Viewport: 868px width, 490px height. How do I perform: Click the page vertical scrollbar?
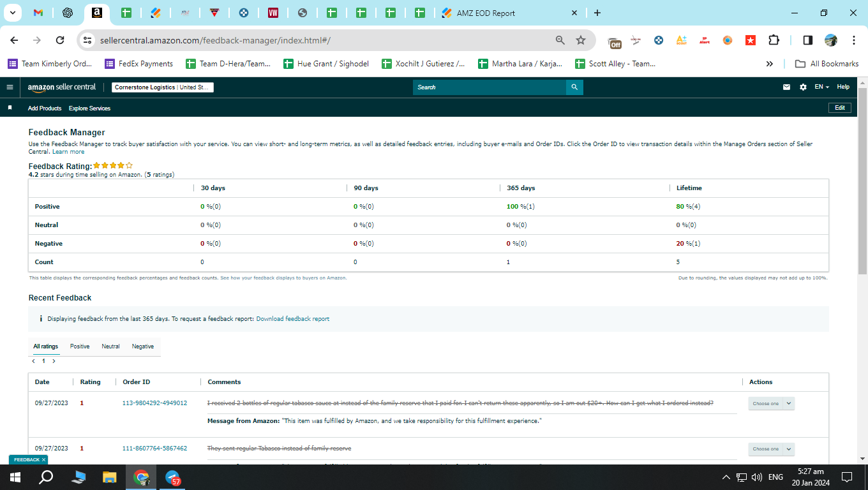point(862,182)
